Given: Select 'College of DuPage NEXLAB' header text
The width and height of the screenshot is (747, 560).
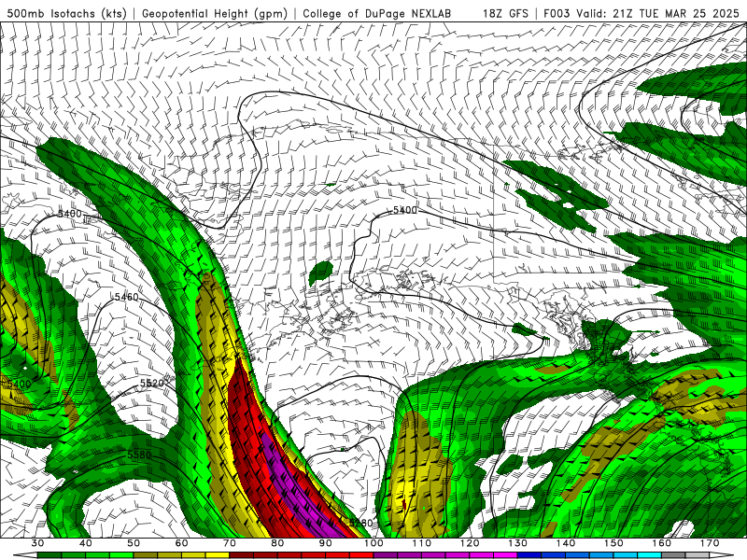Looking at the screenshot, I should click(377, 13).
